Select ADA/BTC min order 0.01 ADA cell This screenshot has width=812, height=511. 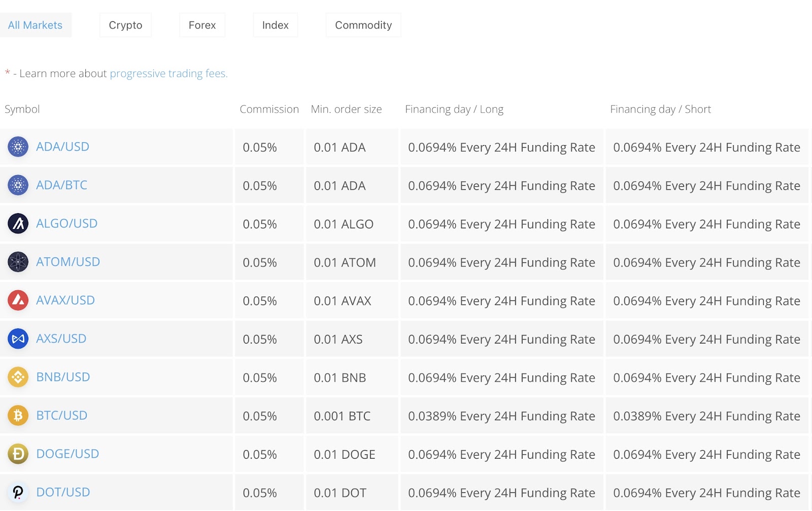tap(352, 185)
